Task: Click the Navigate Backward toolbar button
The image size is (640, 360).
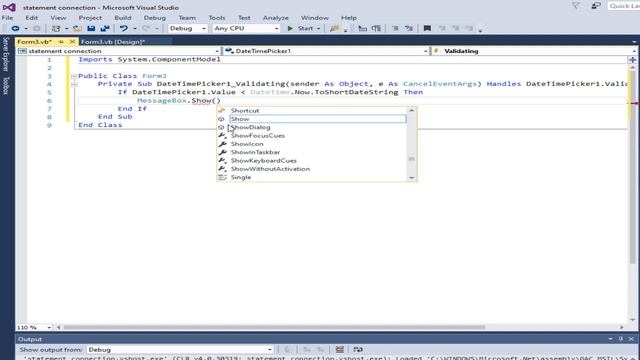Action: 15,29
